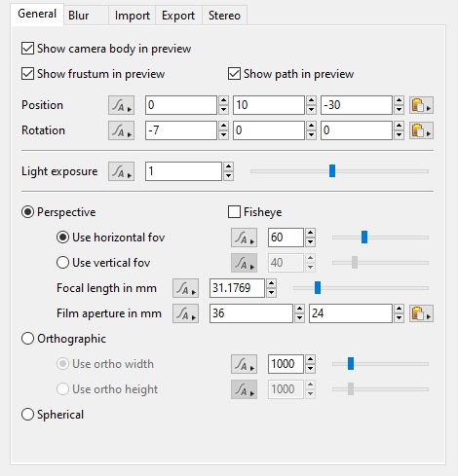Uncheck Show camera body in preview
Screen dimensions: 458x476
(x=27, y=49)
